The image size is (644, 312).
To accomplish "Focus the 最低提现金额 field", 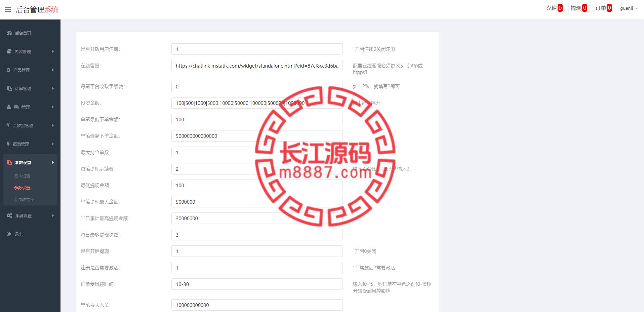I will (x=257, y=185).
